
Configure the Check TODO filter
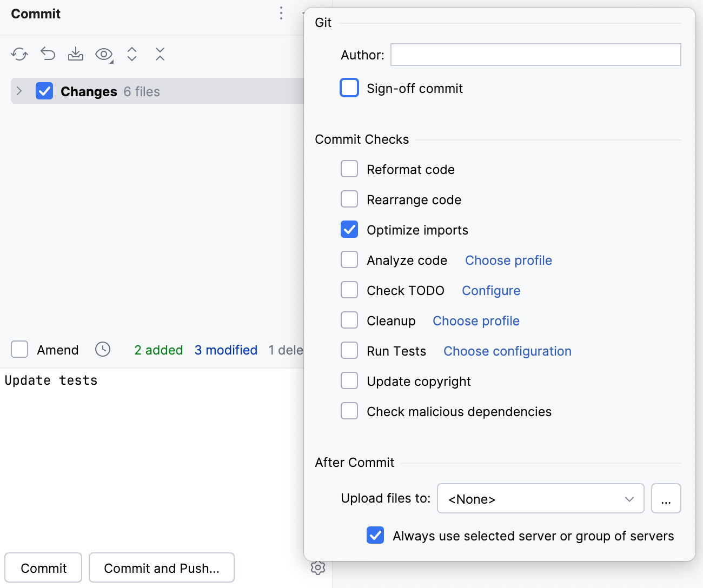(490, 290)
